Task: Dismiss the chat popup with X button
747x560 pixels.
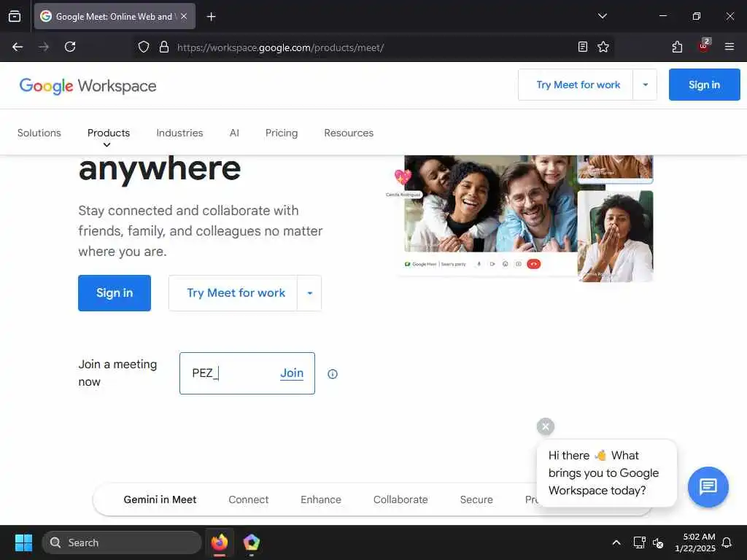Action: (x=546, y=426)
